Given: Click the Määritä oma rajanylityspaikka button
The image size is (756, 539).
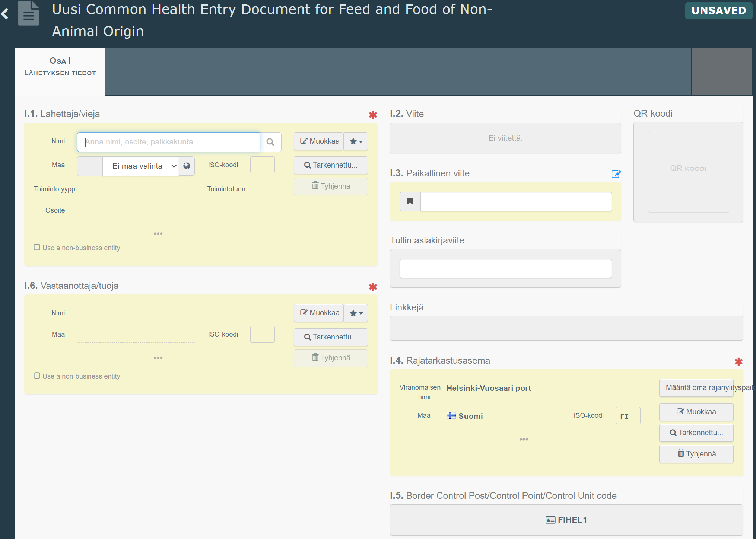Looking at the screenshot, I should 696,387.
